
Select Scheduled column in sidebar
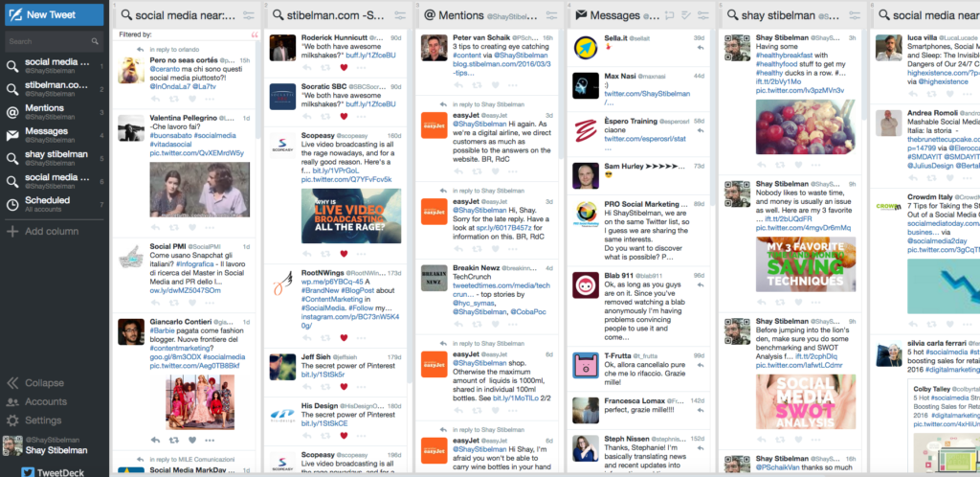pyautogui.click(x=55, y=204)
